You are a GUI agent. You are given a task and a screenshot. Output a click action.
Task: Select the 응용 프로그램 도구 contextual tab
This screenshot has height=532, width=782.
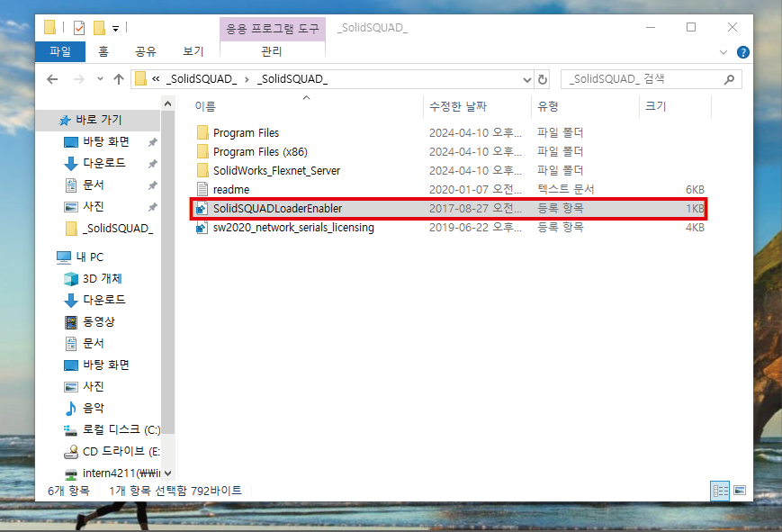(x=273, y=29)
